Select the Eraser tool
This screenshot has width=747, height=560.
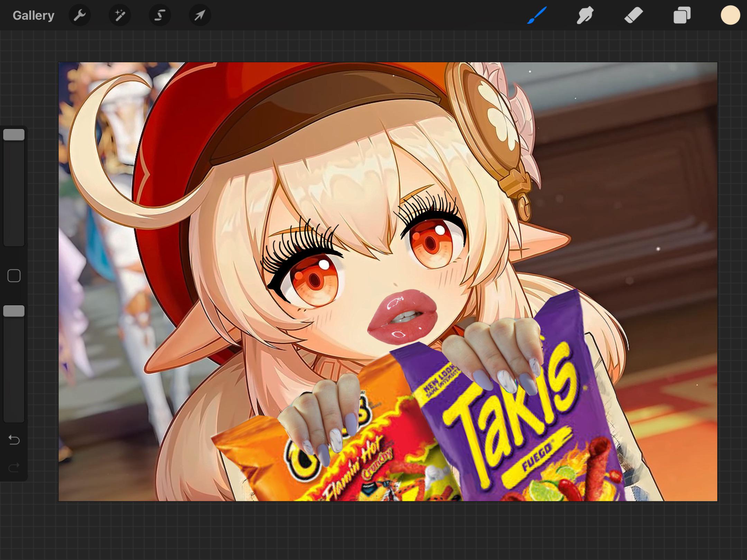coord(633,15)
